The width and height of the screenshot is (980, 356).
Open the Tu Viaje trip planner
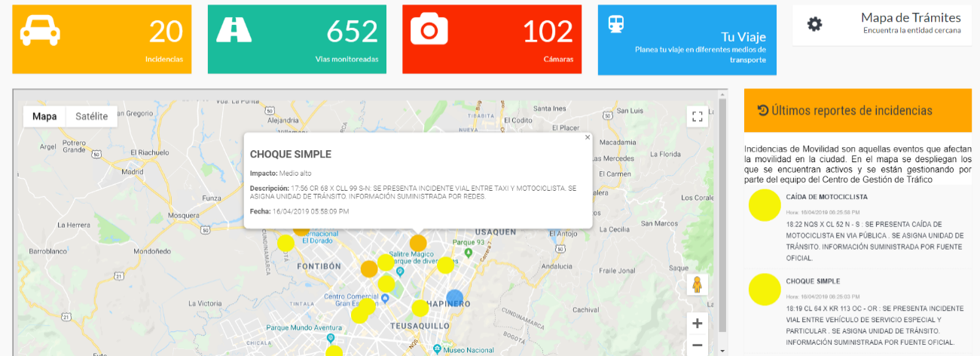point(687,40)
